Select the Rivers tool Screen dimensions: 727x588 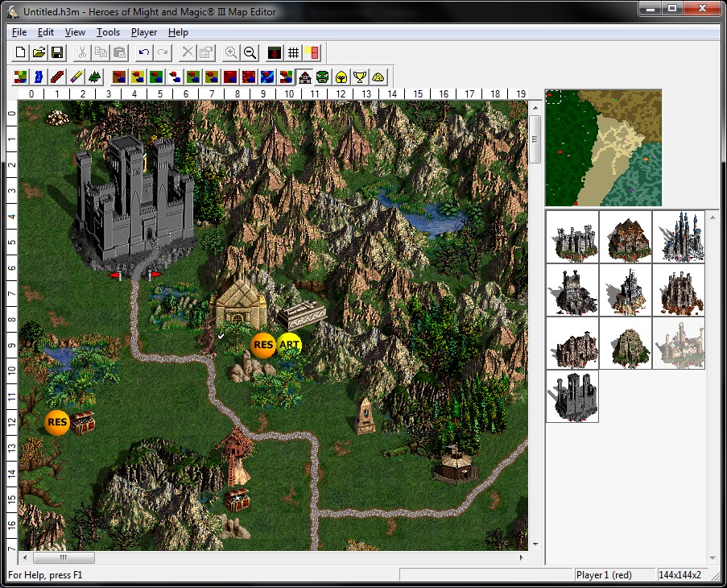(x=39, y=77)
